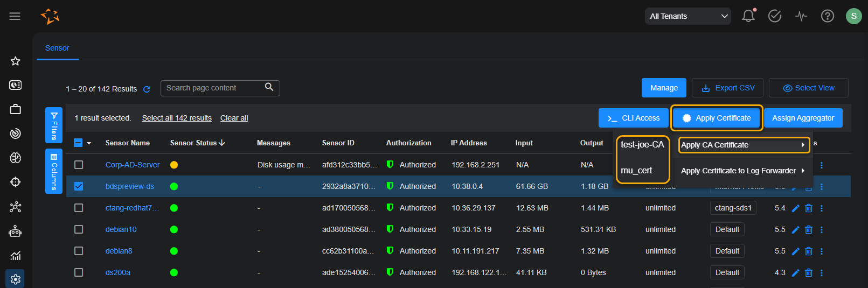Select the mu_cert certificate option
Screen dimensions: 868x288
click(x=636, y=171)
